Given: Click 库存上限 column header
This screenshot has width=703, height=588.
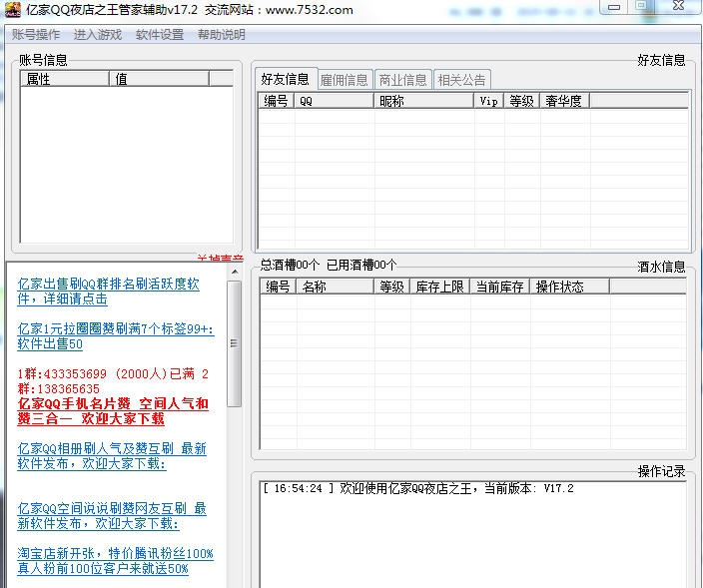Looking at the screenshot, I should 440,287.
